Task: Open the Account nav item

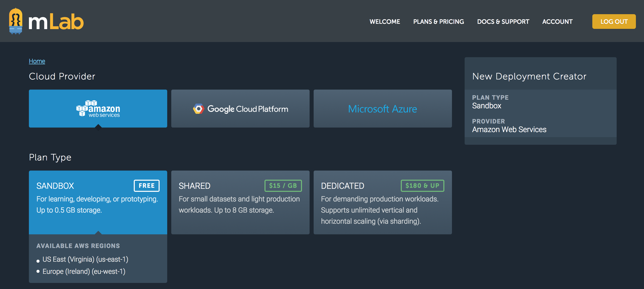Action: click(557, 22)
